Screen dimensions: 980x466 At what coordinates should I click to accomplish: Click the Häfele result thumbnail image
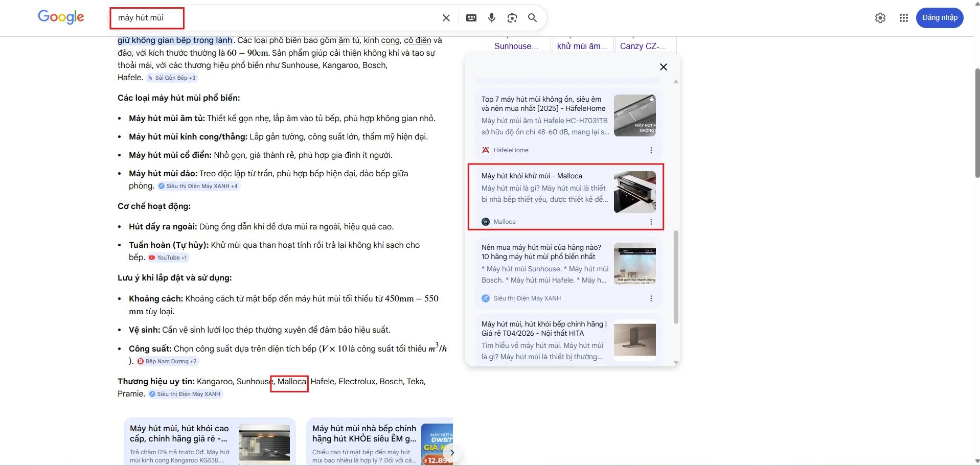[x=635, y=115]
